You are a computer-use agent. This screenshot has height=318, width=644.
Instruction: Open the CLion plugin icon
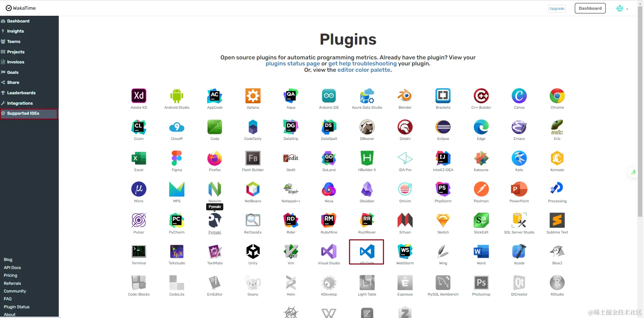pyautogui.click(x=139, y=127)
